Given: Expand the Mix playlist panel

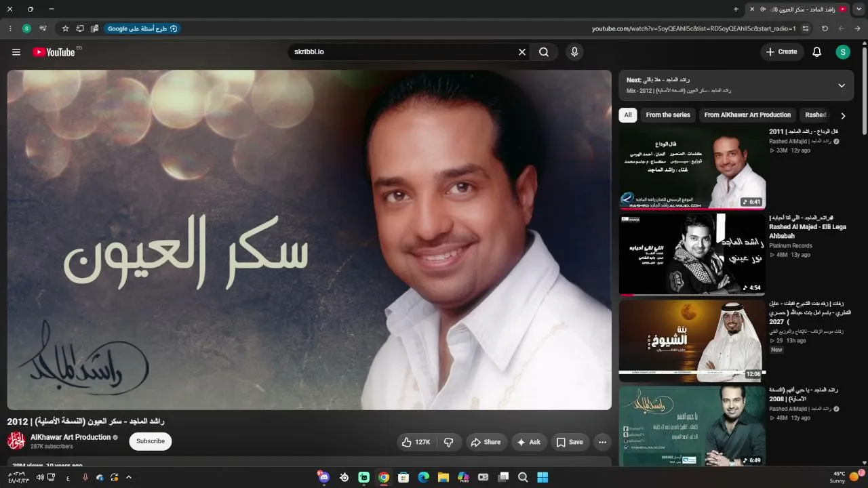Looking at the screenshot, I should pyautogui.click(x=842, y=85).
